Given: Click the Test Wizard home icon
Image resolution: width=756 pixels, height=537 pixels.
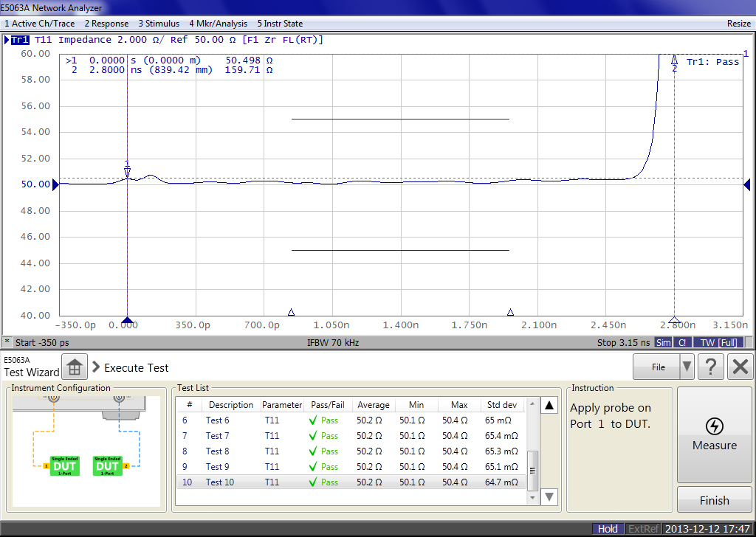Looking at the screenshot, I should [x=74, y=367].
